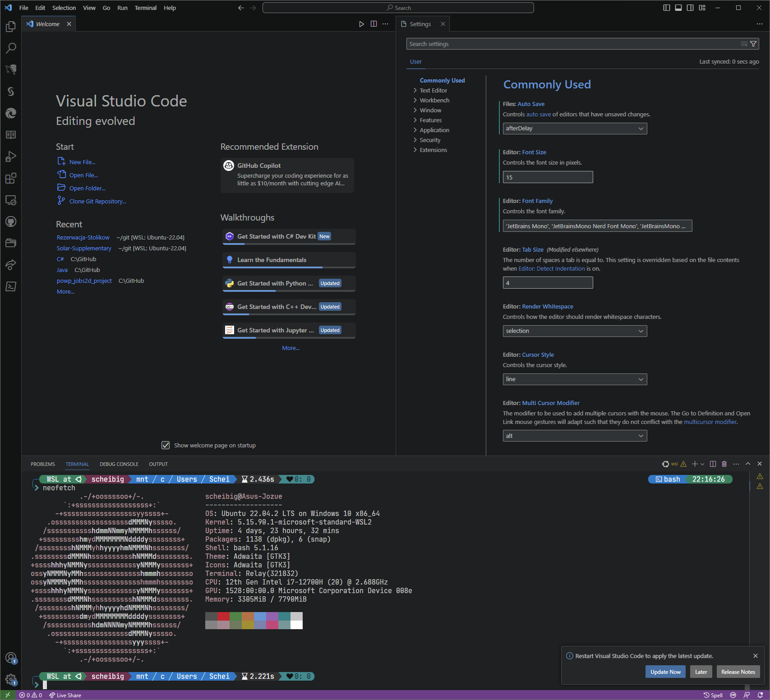The height and width of the screenshot is (700, 770).
Task: Click the white color block in neofetch palette
Action: tap(296, 625)
